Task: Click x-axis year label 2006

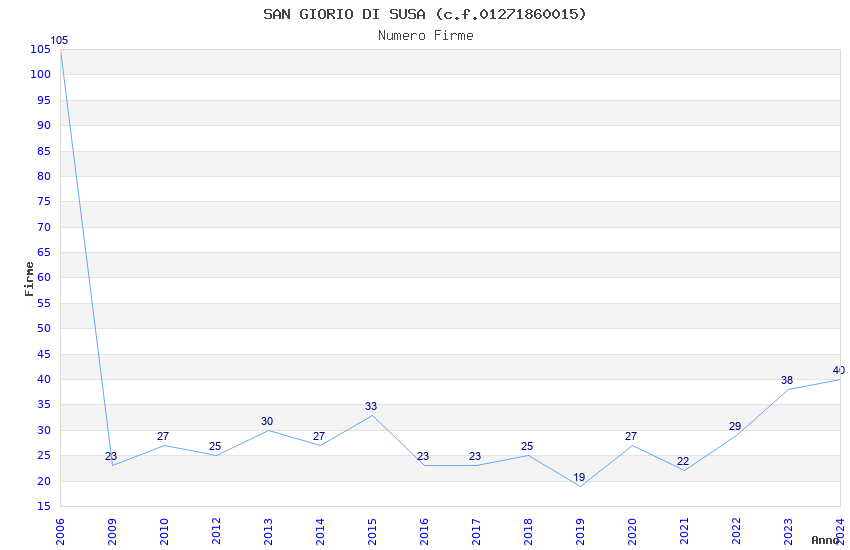Action: [60, 532]
